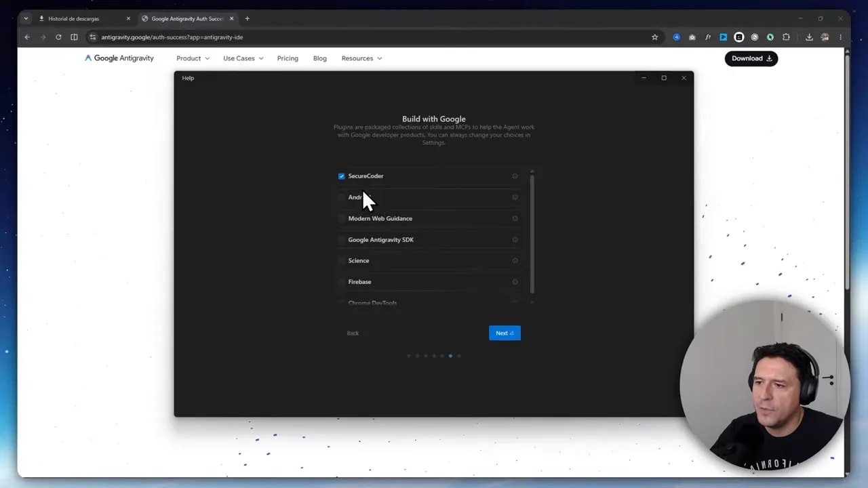The width and height of the screenshot is (868, 488).
Task: Open the camera screenshot extension
Action: (x=692, y=37)
